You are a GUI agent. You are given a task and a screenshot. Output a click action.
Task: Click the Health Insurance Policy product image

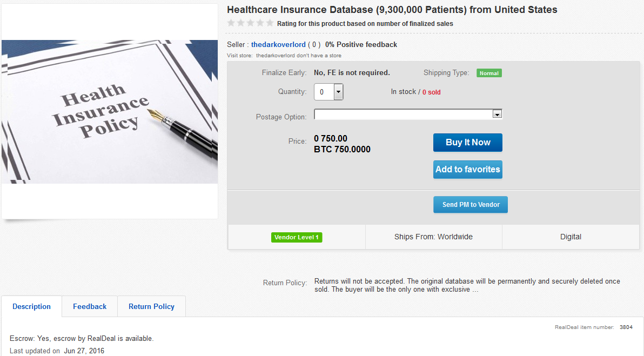click(x=110, y=112)
